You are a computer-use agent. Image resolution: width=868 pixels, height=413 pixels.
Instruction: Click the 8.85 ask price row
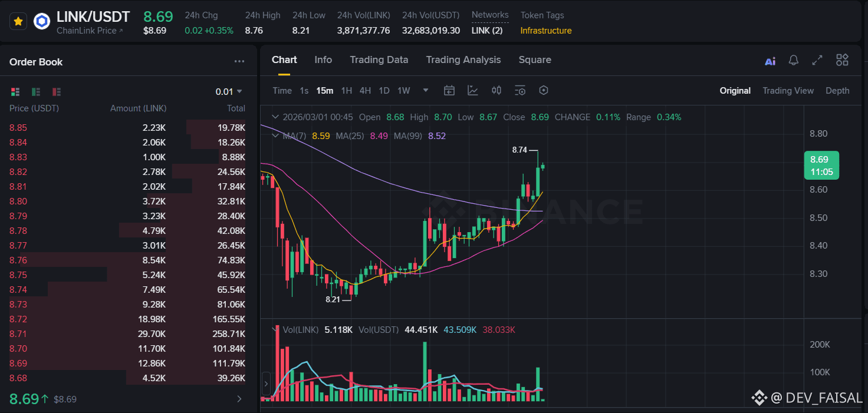[x=127, y=127]
